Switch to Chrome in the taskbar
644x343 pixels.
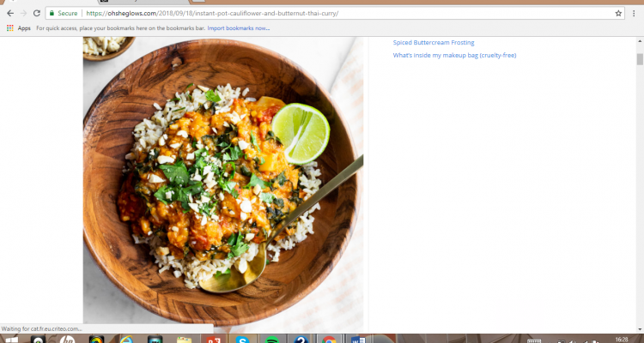pos(329,339)
